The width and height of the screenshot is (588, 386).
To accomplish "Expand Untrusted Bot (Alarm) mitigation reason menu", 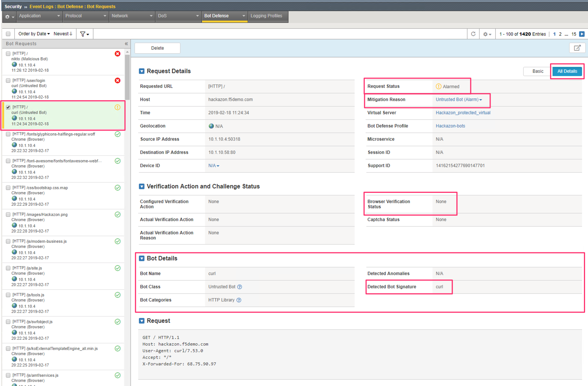I will pos(459,100).
